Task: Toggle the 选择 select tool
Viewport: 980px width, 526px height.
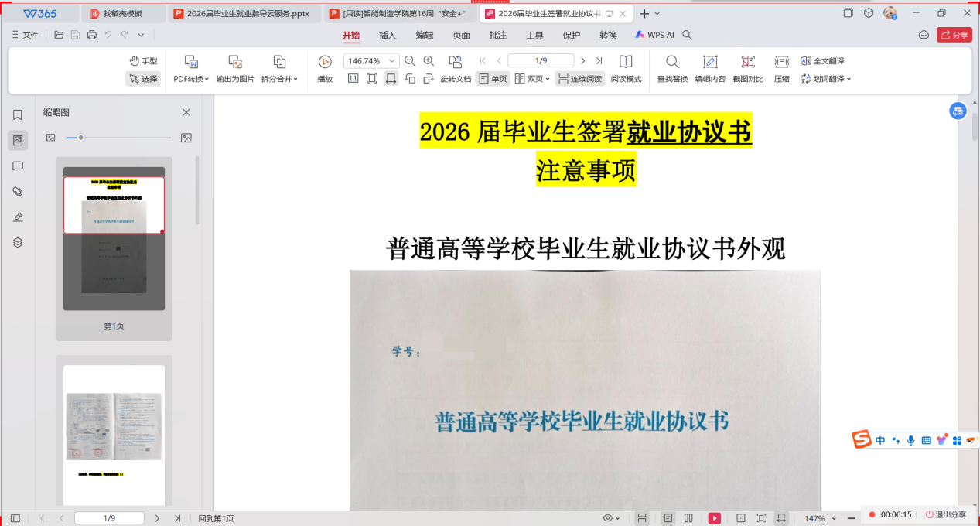Action: pos(143,79)
